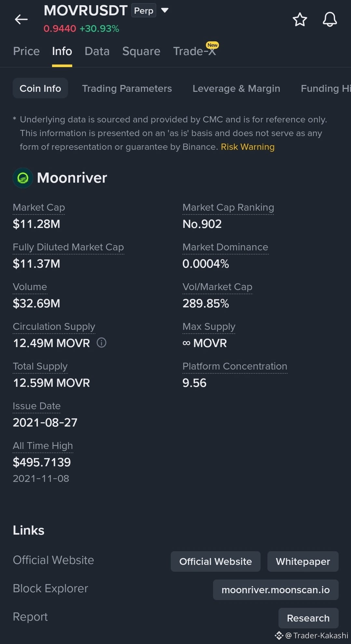Open the Trade-X tab marked New

tap(195, 50)
